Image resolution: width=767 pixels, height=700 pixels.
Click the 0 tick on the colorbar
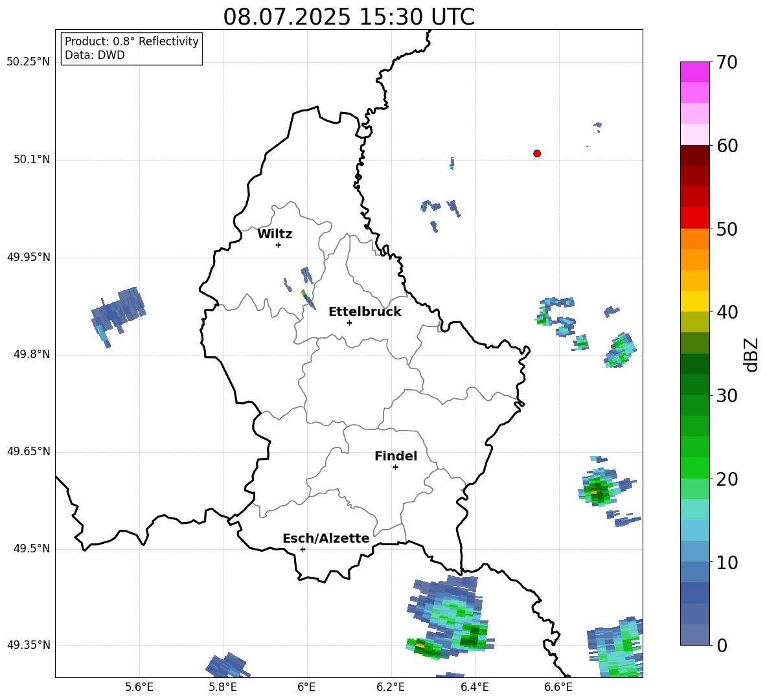(722, 645)
